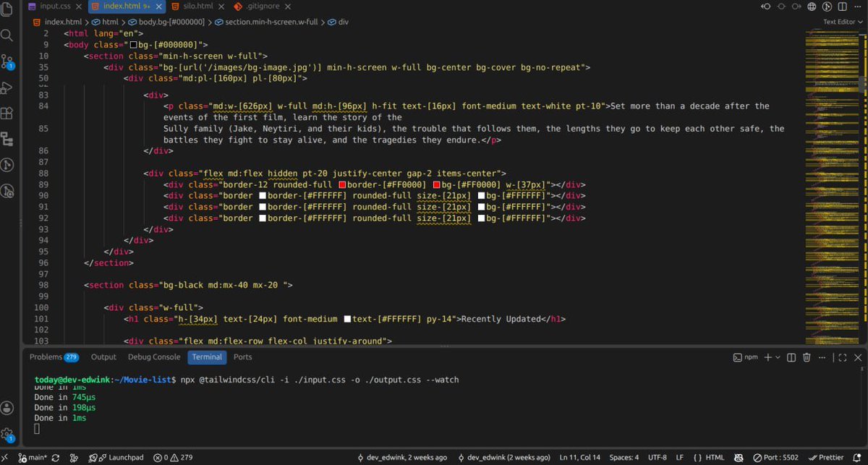Select the main branch in status bar
Viewport: 868px width, 465px height.
pyautogui.click(x=33, y=458)
